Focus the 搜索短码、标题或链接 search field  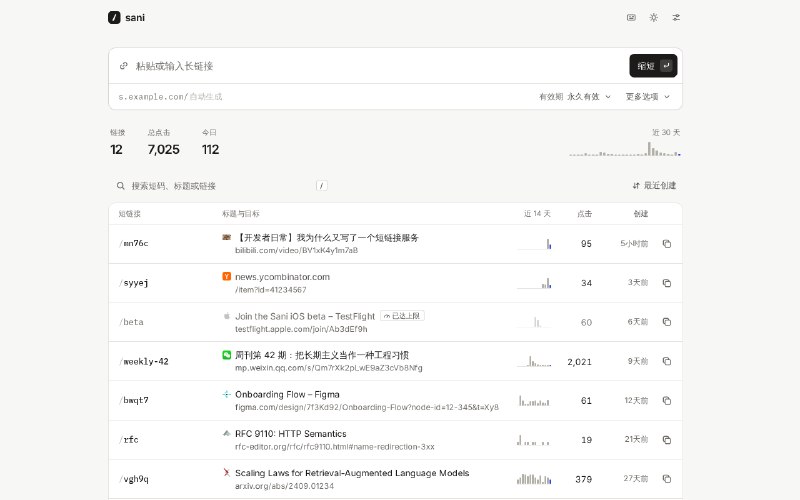pos(219,186)
